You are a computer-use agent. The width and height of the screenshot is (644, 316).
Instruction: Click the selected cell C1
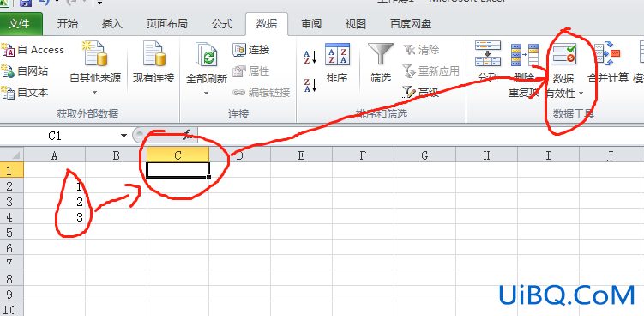[x=178, y=170]
